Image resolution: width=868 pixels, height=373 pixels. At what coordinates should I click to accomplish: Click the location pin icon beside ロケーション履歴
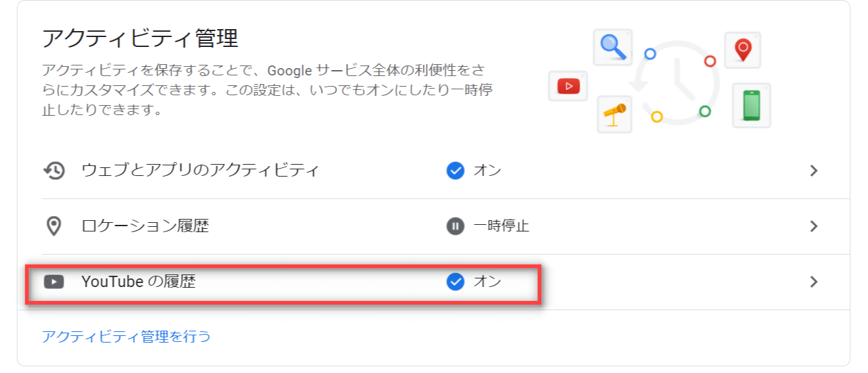pos(54,226)
